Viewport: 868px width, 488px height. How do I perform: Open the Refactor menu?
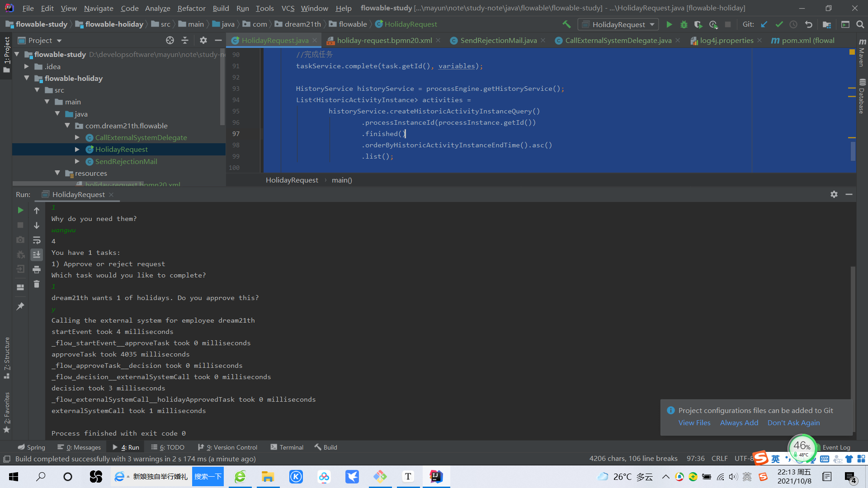[x=191, y=8]
